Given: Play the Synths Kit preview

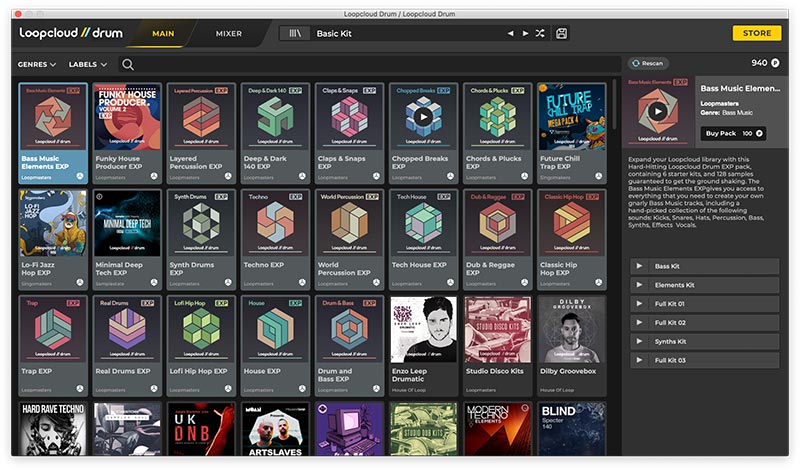Looking at the screenshot, I should point(639,341).
